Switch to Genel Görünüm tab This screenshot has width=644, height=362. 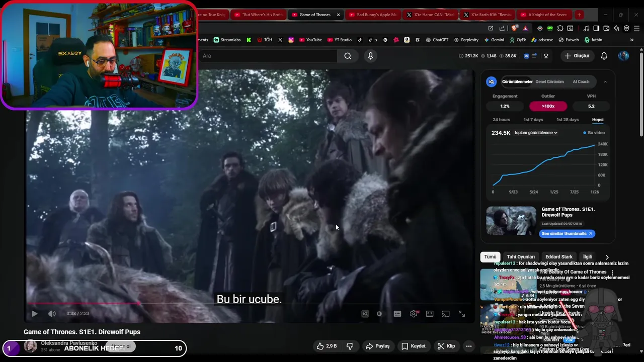[549, 81]
